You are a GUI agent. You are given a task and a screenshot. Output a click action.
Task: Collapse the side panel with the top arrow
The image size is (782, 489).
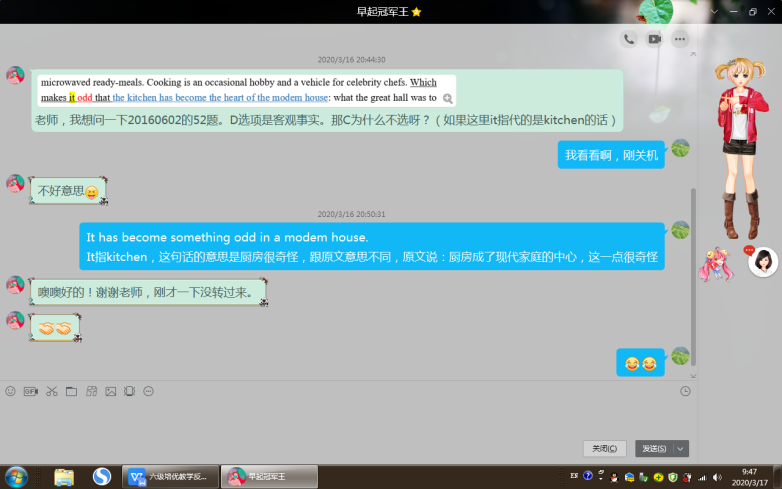tap(693, 54)
